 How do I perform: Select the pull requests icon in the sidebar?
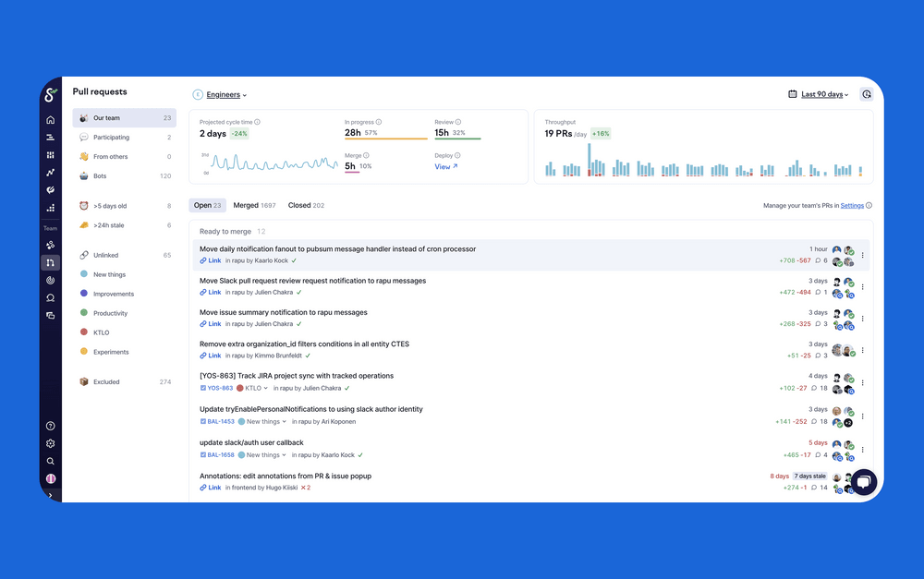pyautogui.click(x=50, y=262)
